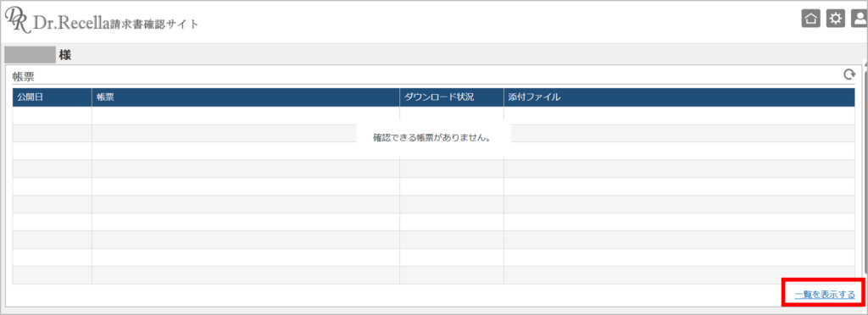The height and width of the screenshot is (315, 868).
Task: Select the 添付ファイル column header
Action: click(679, 97)
